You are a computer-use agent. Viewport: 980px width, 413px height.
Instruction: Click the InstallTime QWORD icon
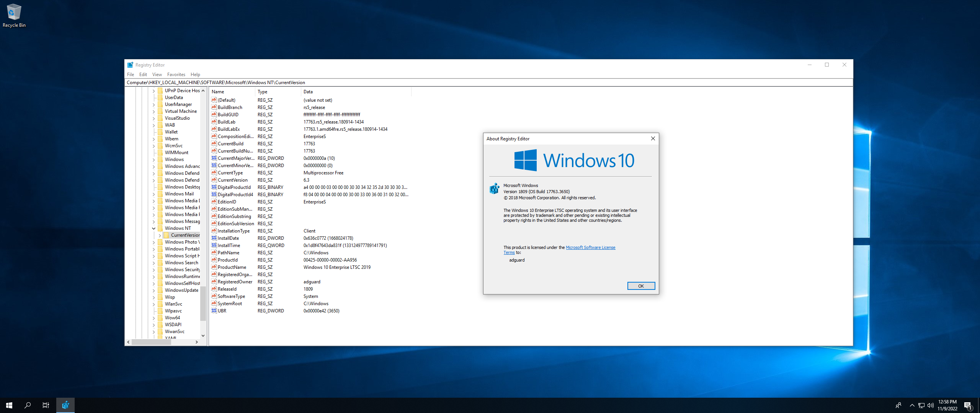[214, 246]
